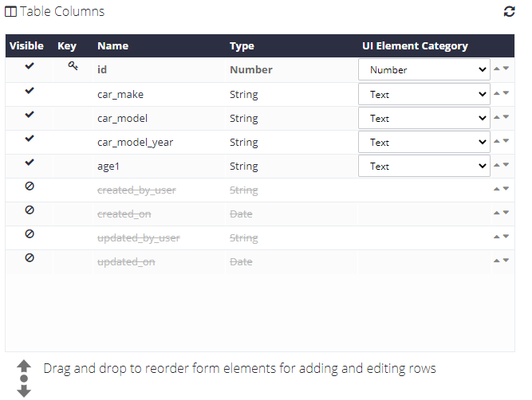This screenshot has height=400, width=532.
Task: Open UI Element Category dropdown for age1
Action: tap(424, 166)
